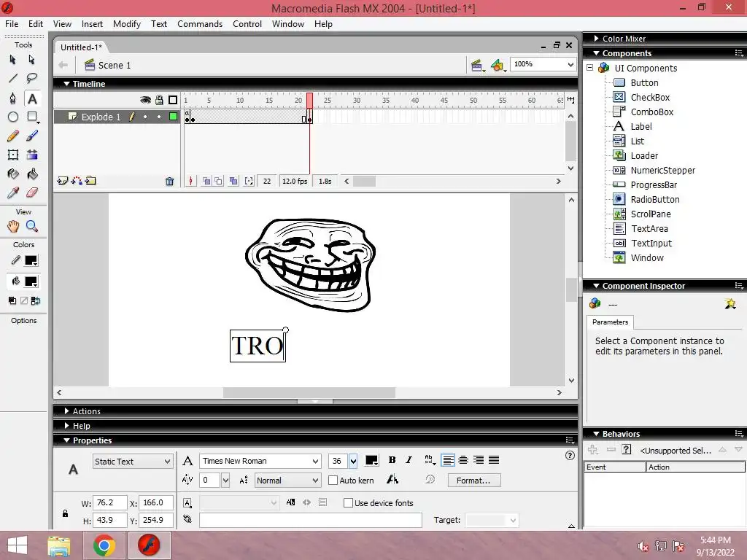The image size is (747, 560).
Task: Open the Static Text type dropdown
Action: tap(133, 462)
